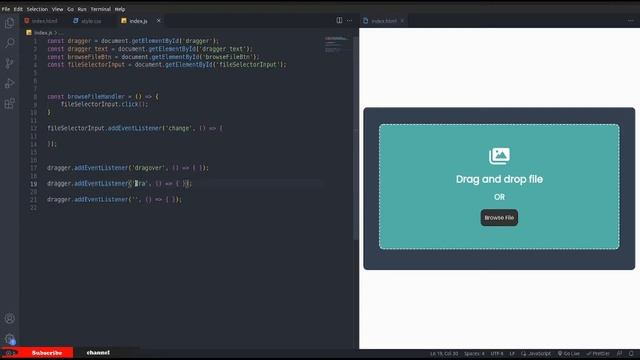Image resolution: width=640 pixels, height=360 pixels.
Task: Click line number 19 in the gutter
Action: coord(33,184)
